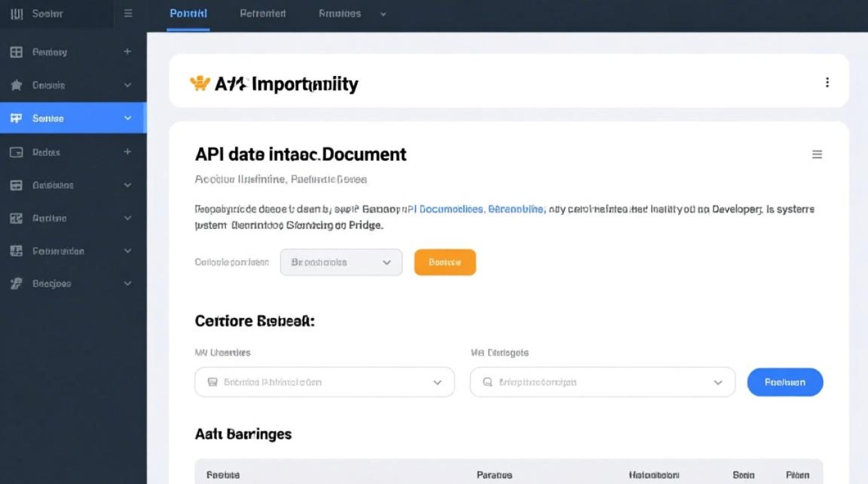Click the lines icon beside the API Document heading
The height and width of the screenshot is (484, 868).
pyautogui.click(x=817, y=154)
